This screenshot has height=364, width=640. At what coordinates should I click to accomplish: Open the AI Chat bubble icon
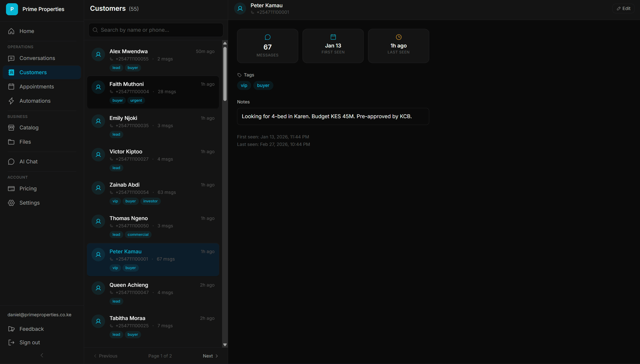tap(11, 162)
